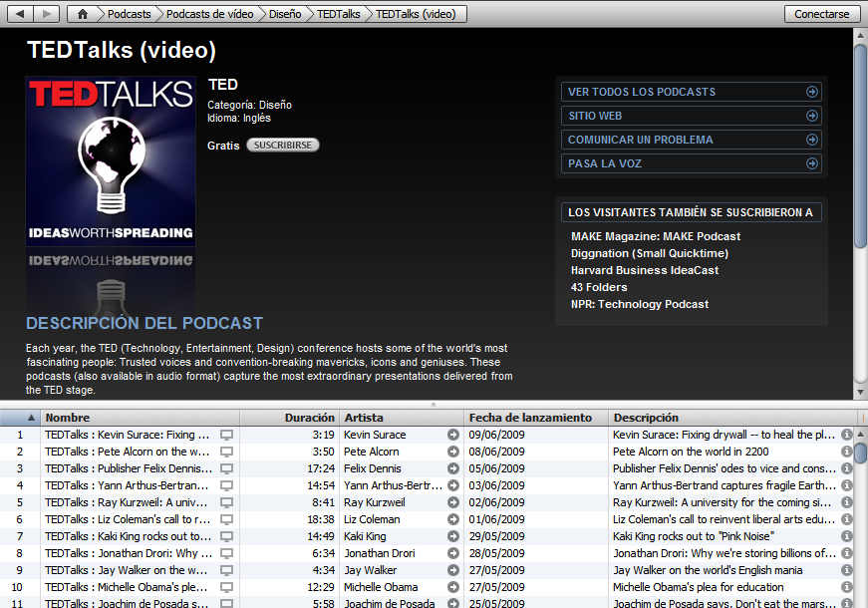Click release date 29/05/2009

(x=496, y=536)
